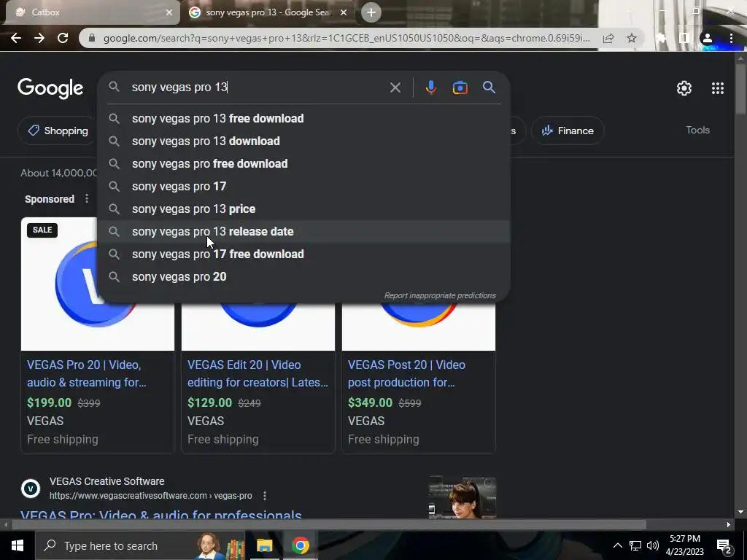747x560 pixels.
Task: Open the taskbar clock showing 5:27 PM
Action: coord(684,545)
